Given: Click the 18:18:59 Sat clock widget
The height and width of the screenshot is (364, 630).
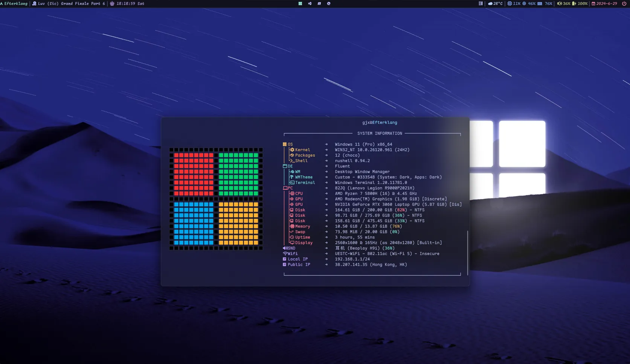Looking at the screenshot, I should pos(127,3).
